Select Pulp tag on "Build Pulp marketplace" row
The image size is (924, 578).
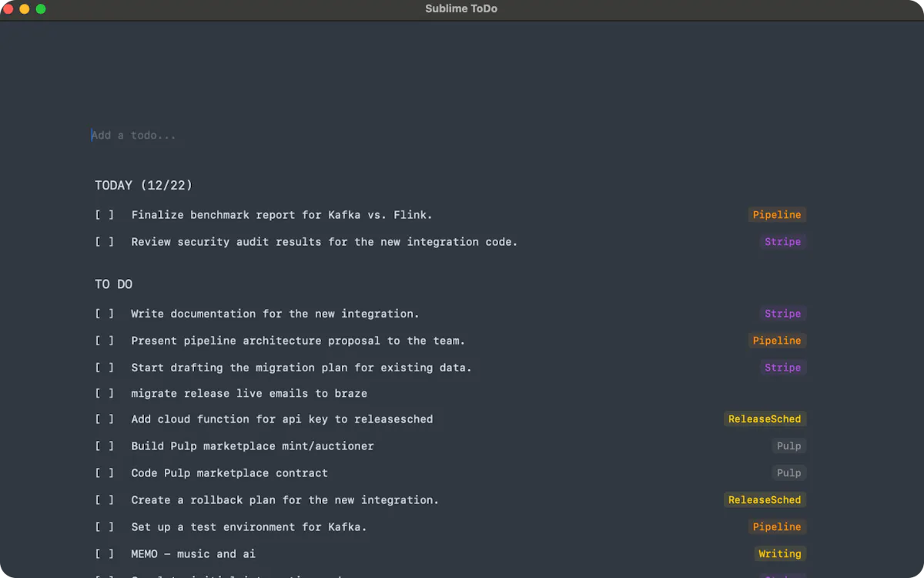point(789,446)
